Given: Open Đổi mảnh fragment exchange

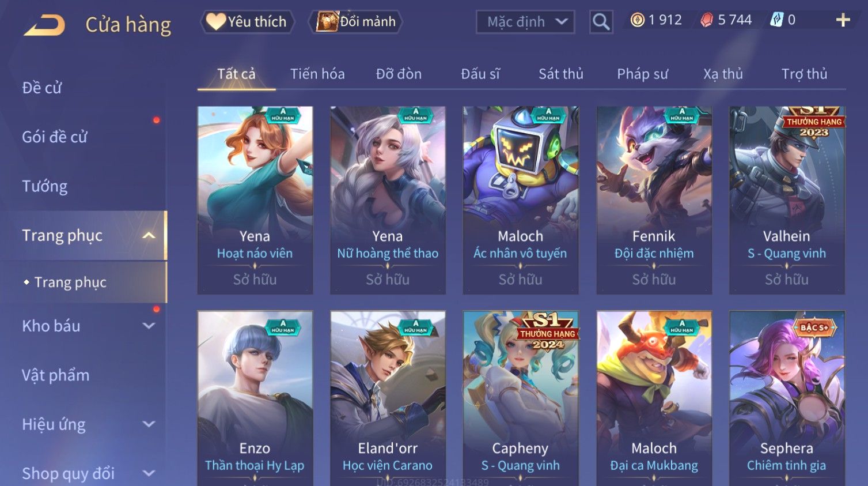Looking at the screenshot, I should point(355,22).
